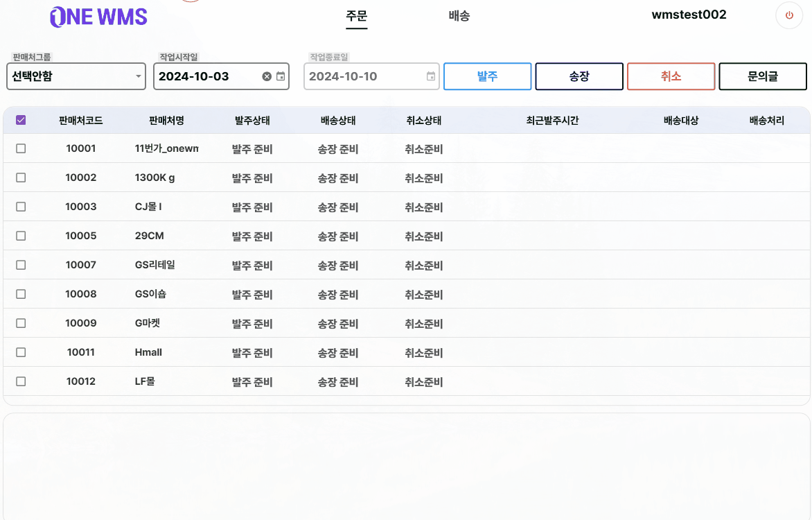Click seller name 29CM
The width and height of the screenshot is (812, 520).
click(149, 235)
